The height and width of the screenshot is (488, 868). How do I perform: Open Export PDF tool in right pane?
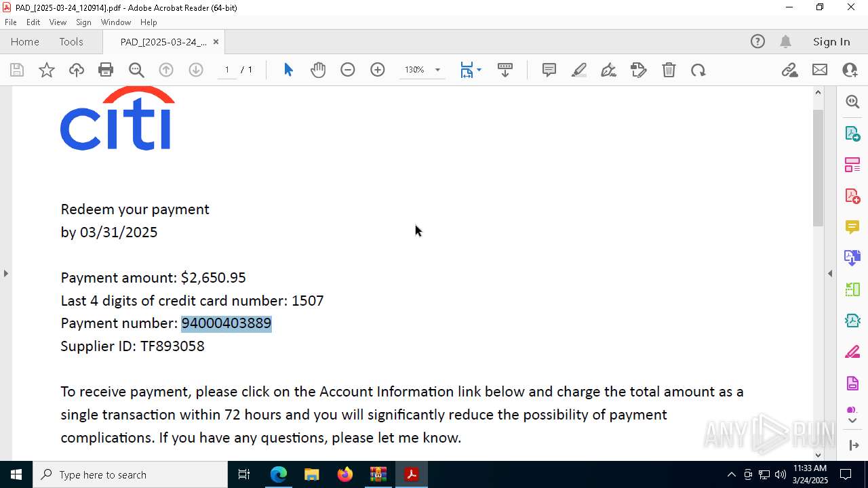852,133
